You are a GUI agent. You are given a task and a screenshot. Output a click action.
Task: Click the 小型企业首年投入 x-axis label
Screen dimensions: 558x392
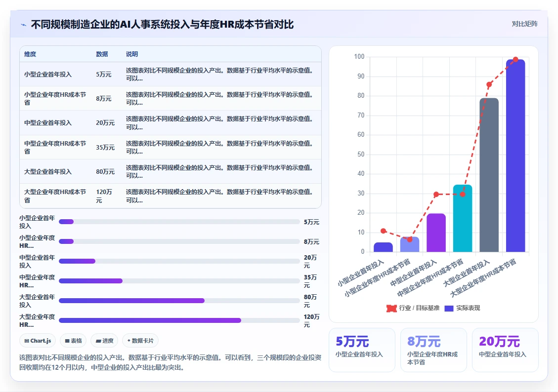pos(361,273)
